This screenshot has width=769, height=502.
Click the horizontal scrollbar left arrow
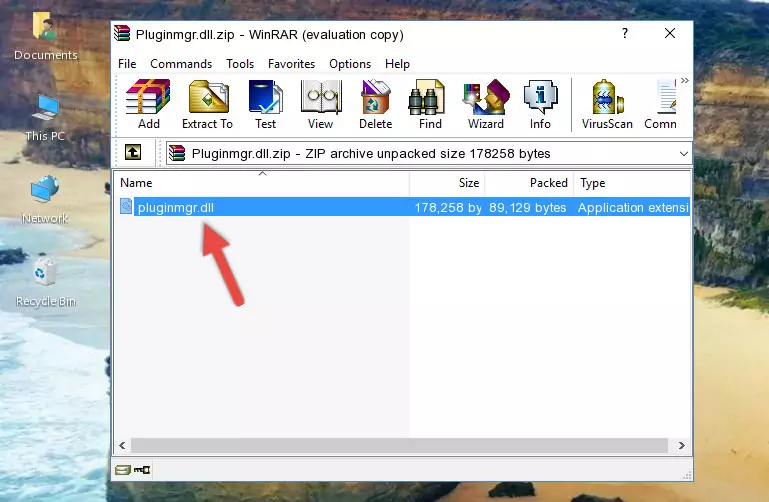click(122, 445)
